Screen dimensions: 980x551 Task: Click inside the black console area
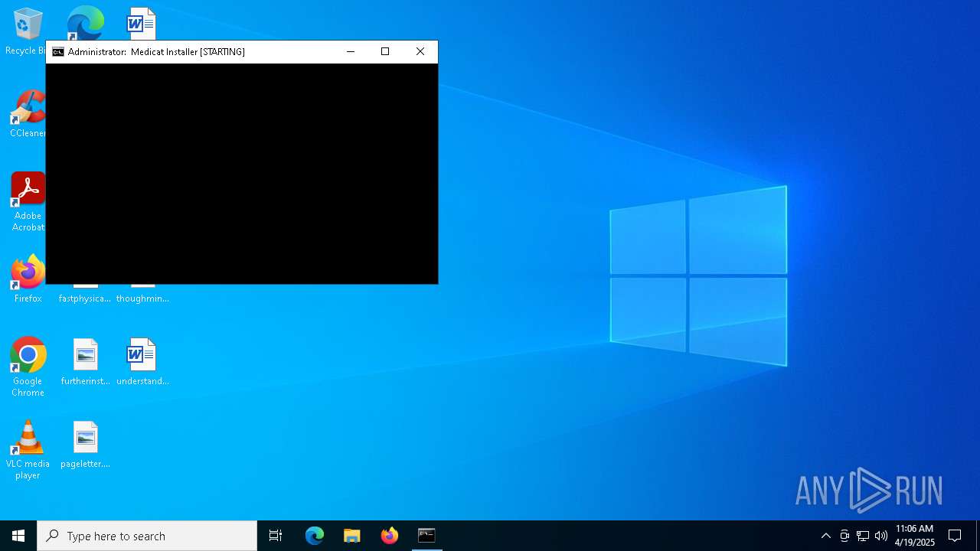point(242,174)
